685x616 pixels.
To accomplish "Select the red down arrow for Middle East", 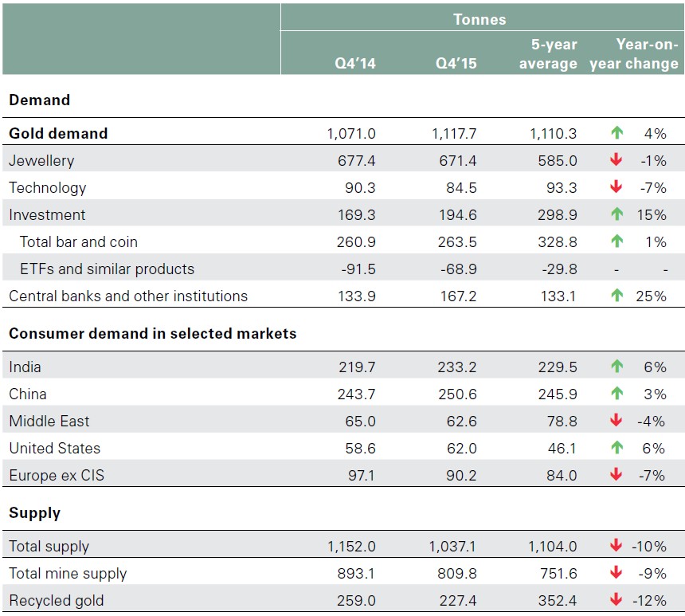I will 616,421.
